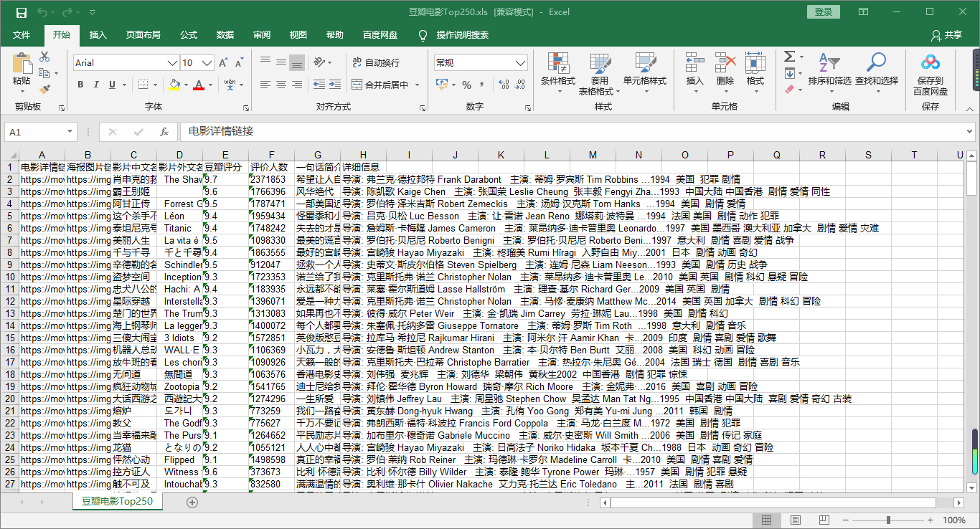Click red font color A

pyautogui.click(x=199, y=85)
